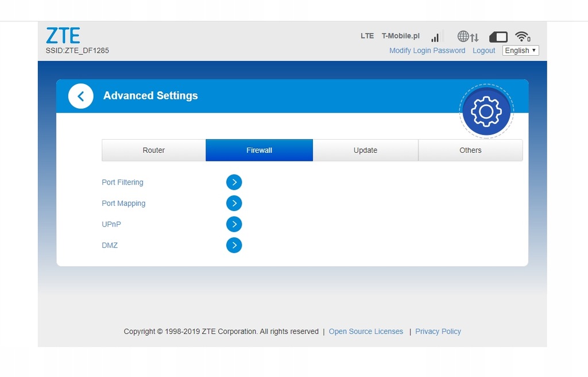588x377 pixels.
Task: Click the ZTE logo
Action: tap(63, 36)
